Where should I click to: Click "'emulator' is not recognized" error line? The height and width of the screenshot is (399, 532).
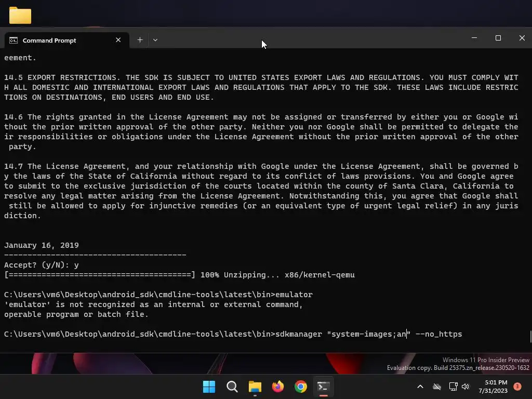153,304
